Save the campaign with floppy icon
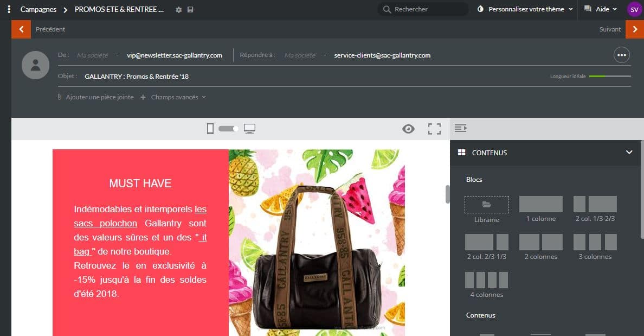 190,9
